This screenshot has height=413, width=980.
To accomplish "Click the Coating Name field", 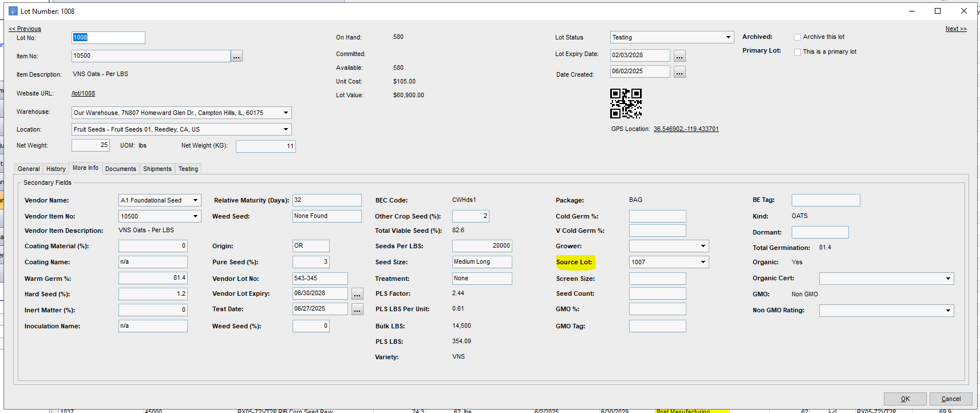I will (153, 262).
